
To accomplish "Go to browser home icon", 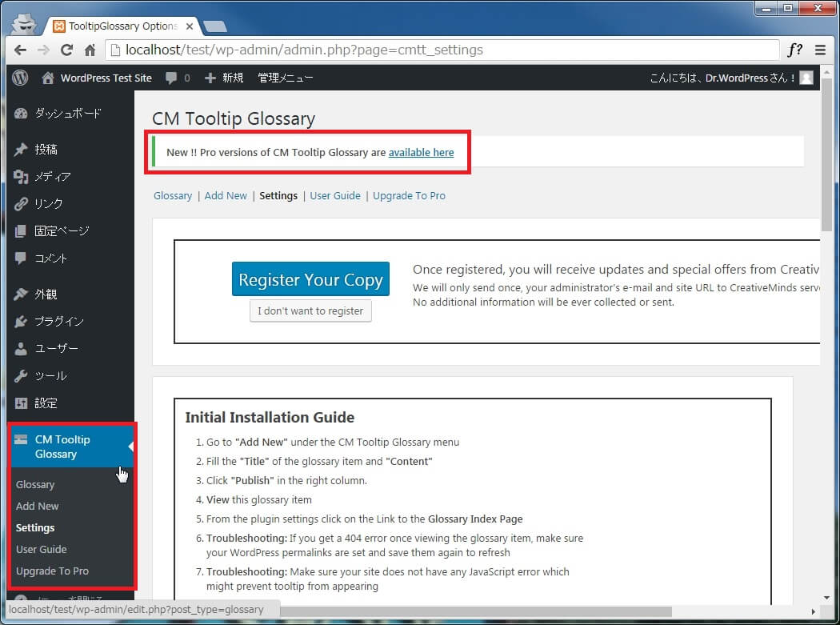I will point(90,50).
